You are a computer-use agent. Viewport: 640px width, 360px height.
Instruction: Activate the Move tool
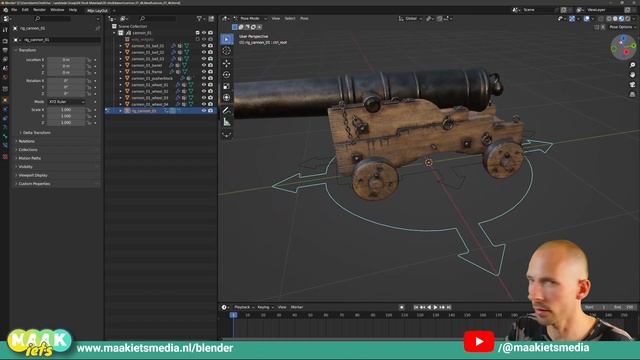tap(227, 63)
